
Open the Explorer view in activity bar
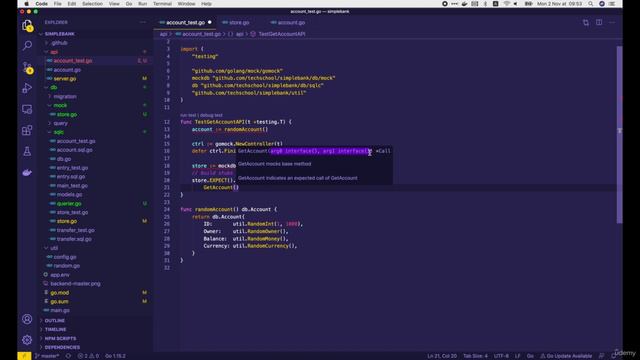(27, 25)
